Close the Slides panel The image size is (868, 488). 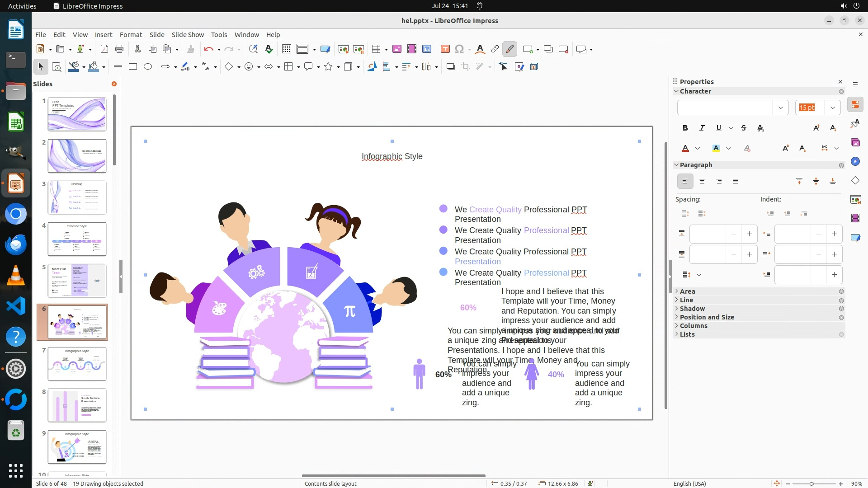(x=114, y=84)
